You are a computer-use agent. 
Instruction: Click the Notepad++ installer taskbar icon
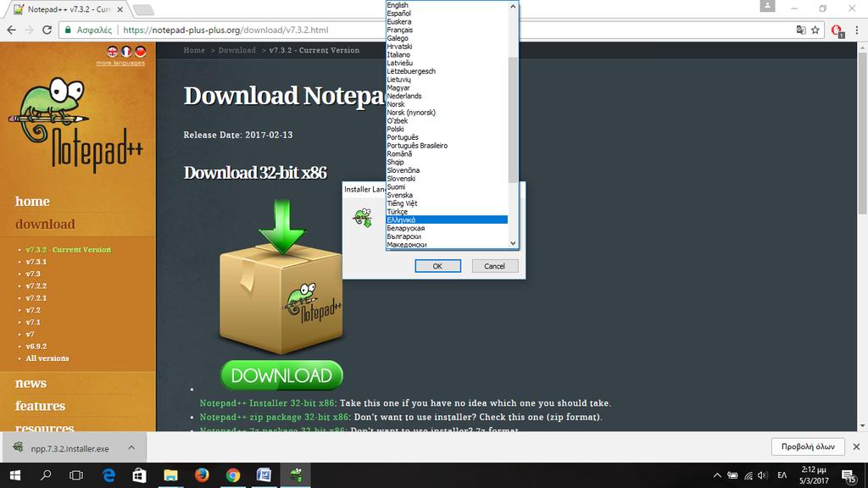[296, 475]
